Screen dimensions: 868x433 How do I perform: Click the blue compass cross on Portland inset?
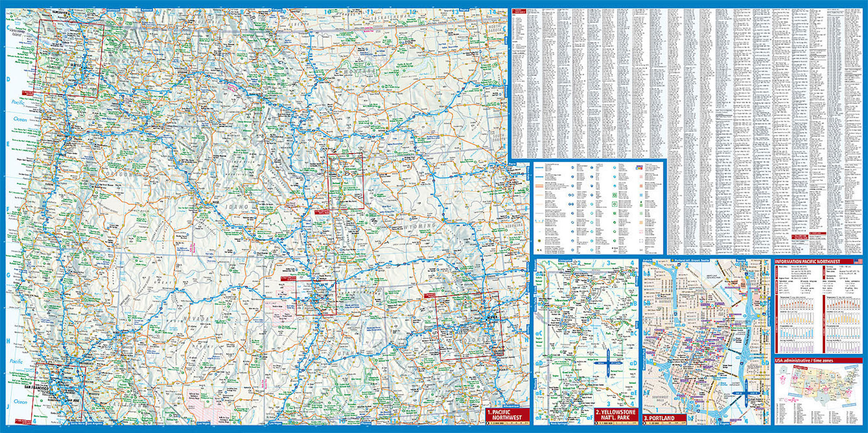tap(746, 393)
